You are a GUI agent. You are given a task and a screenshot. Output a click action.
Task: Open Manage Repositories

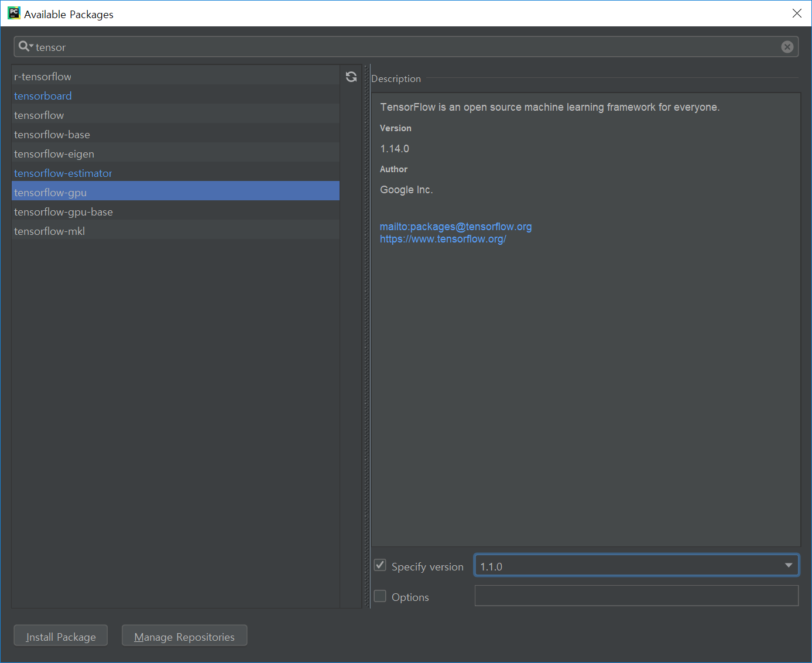point(184,636)
